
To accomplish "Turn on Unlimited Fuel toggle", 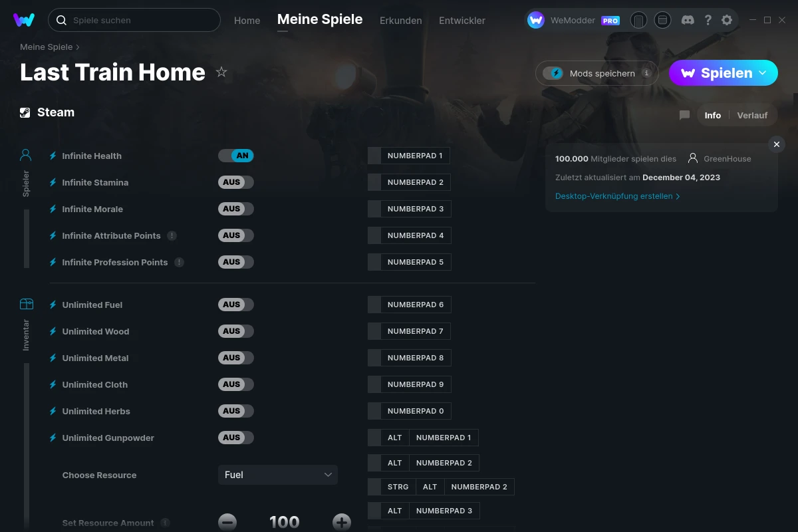I will click(236, 305).
